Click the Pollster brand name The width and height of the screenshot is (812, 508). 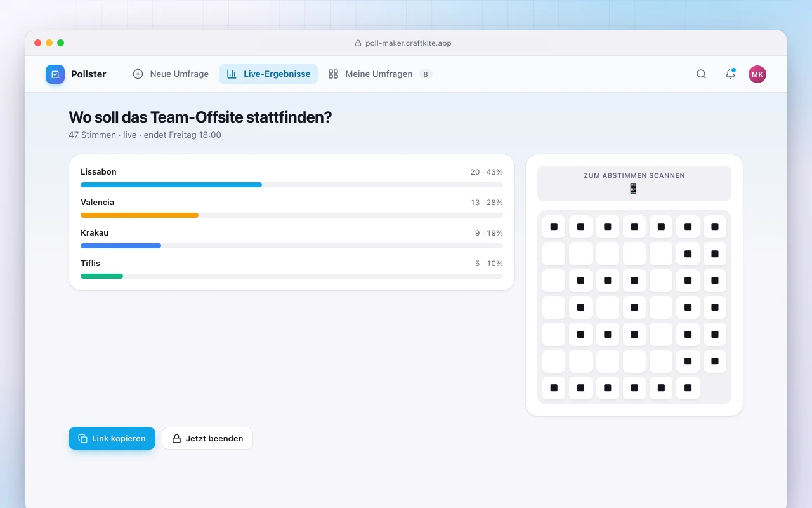click(x=89, y=74)
